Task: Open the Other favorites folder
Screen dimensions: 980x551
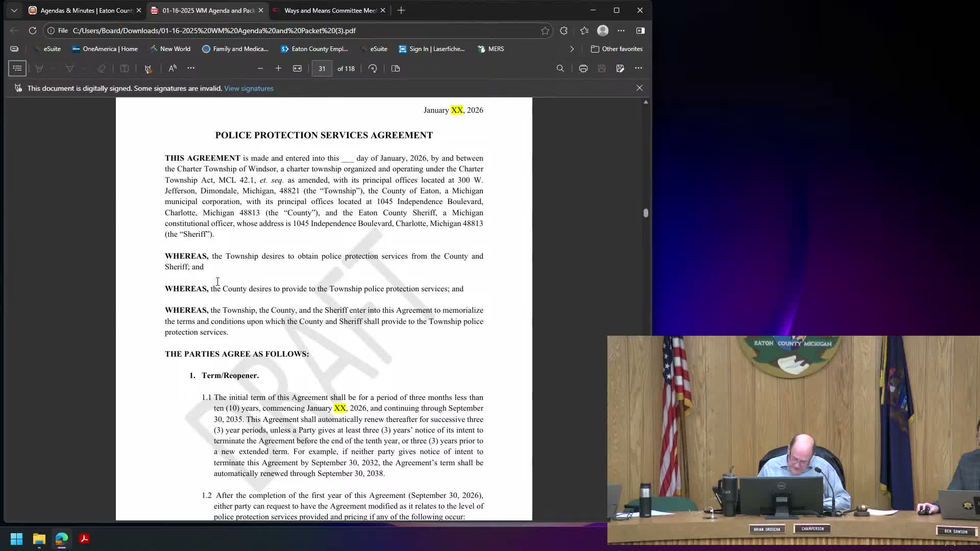Action: coord(617,49)
